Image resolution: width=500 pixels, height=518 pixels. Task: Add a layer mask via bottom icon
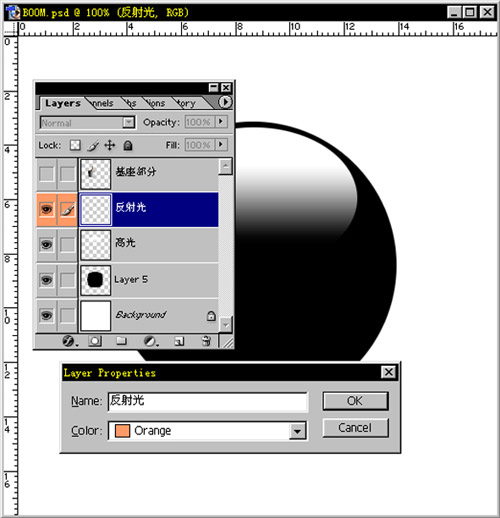point(95,341)
